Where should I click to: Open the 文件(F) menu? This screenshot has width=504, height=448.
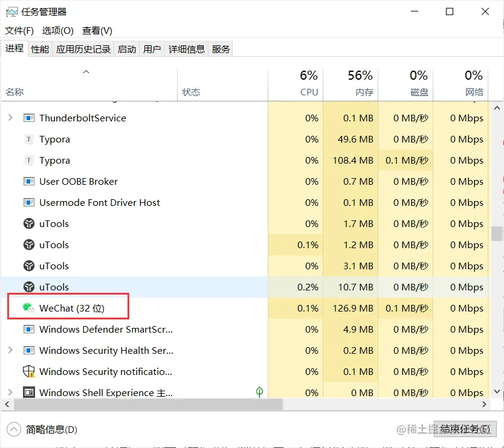click(19, 31)
